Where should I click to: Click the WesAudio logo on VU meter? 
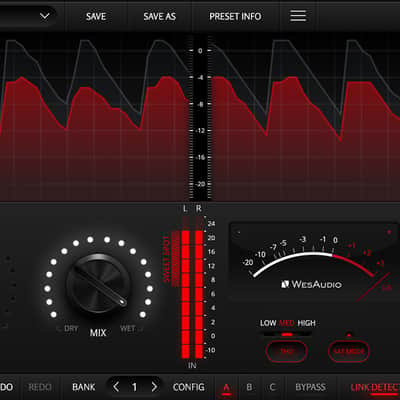[x=311, y=284]
